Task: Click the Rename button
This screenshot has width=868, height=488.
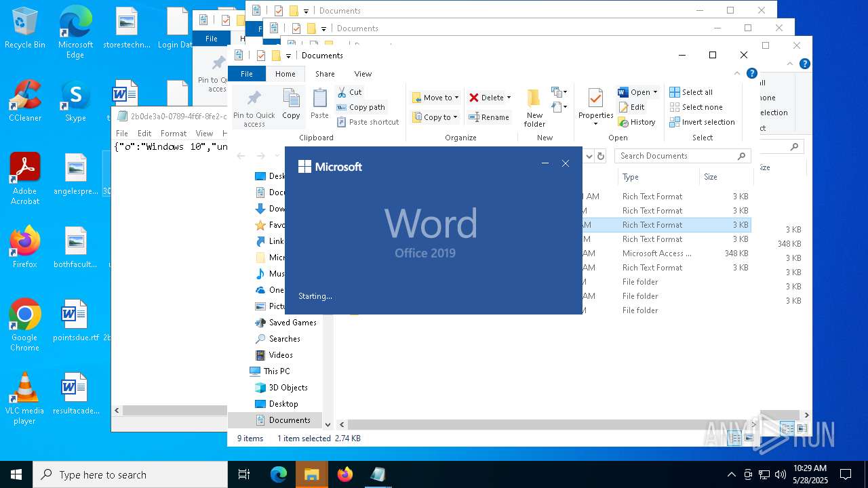Action: click(x=489, y=117)
